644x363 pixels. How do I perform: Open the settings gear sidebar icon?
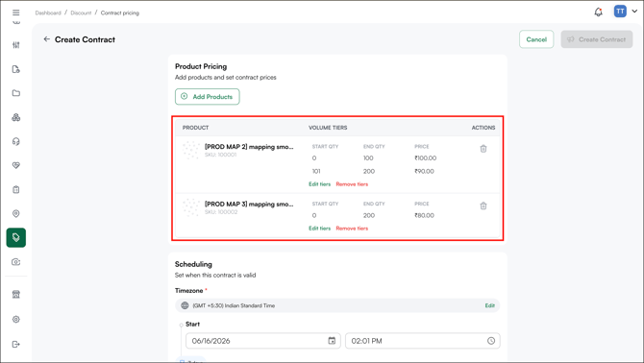pyautogui.click(x=16, y=319)
